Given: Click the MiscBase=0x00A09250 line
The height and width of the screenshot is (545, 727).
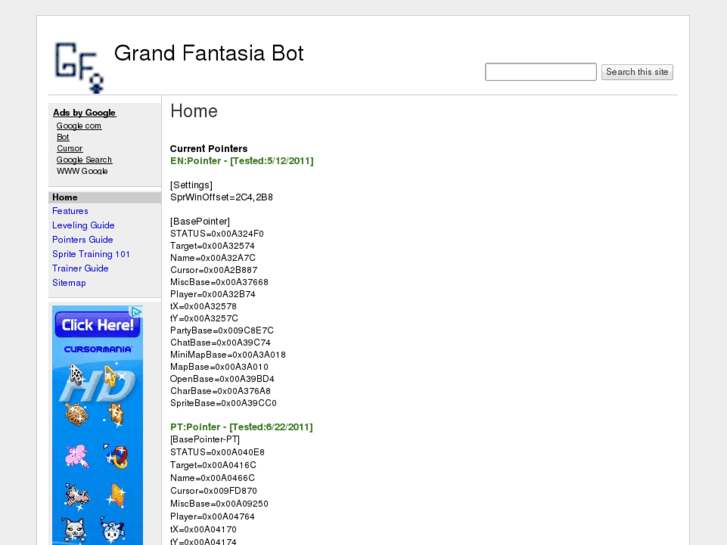Looking at the screenshot, I should (219, 504).
